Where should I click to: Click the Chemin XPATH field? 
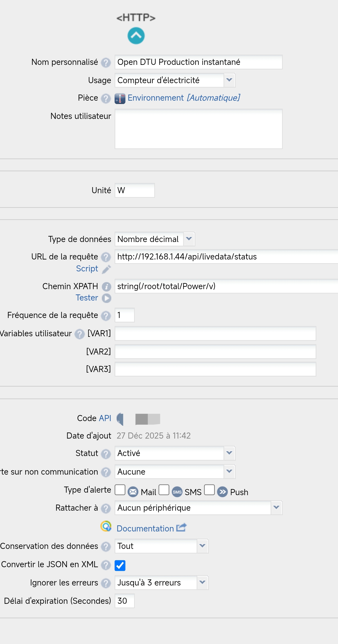226,286
